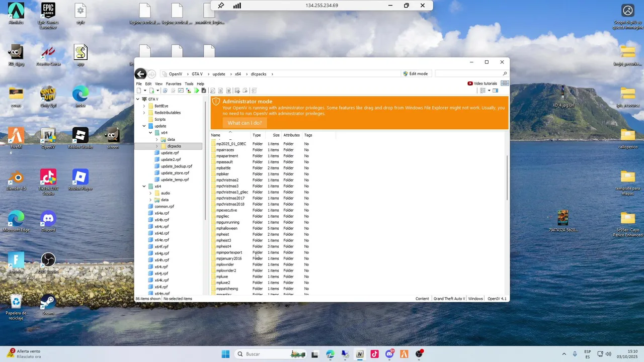Open the Help menu
Viewport: 644px width, 362px height.
pyautogui.click(x=200, y=84)
